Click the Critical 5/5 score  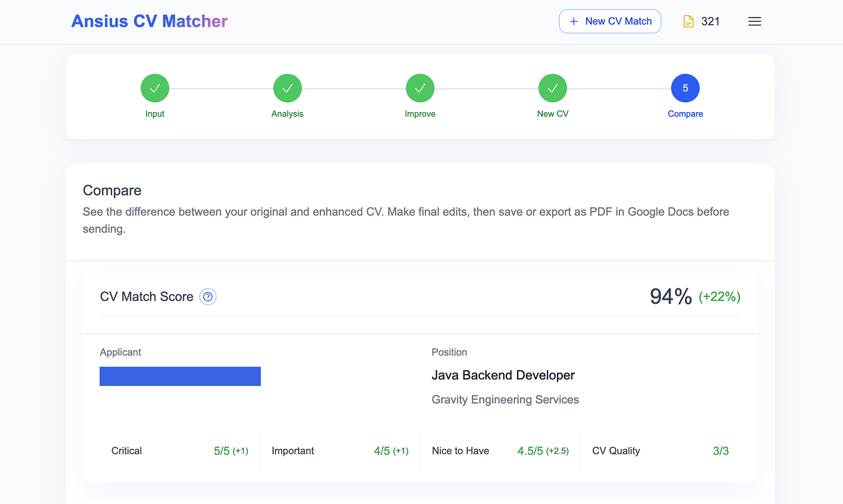[x=222, y=451]
